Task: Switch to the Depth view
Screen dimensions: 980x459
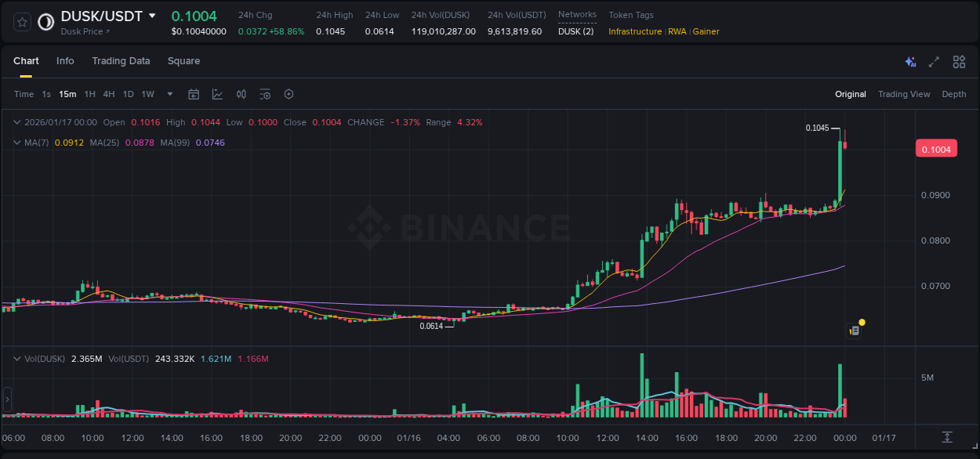Action: 953,94
